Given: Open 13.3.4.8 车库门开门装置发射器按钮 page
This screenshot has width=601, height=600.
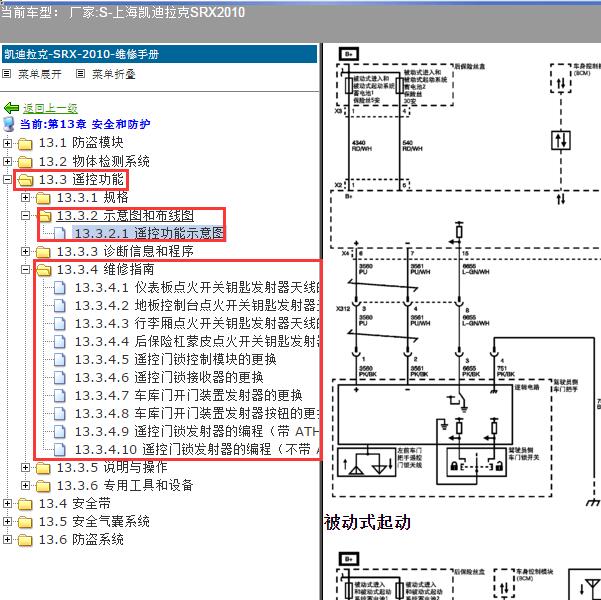Looking at the screenshot, I should pos(197,414).
